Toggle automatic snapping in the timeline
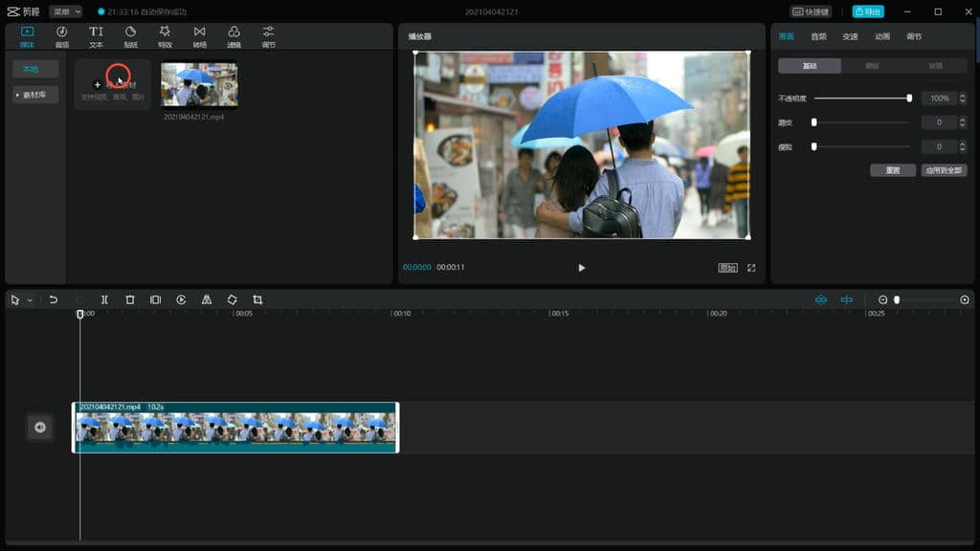 [820, 299]
